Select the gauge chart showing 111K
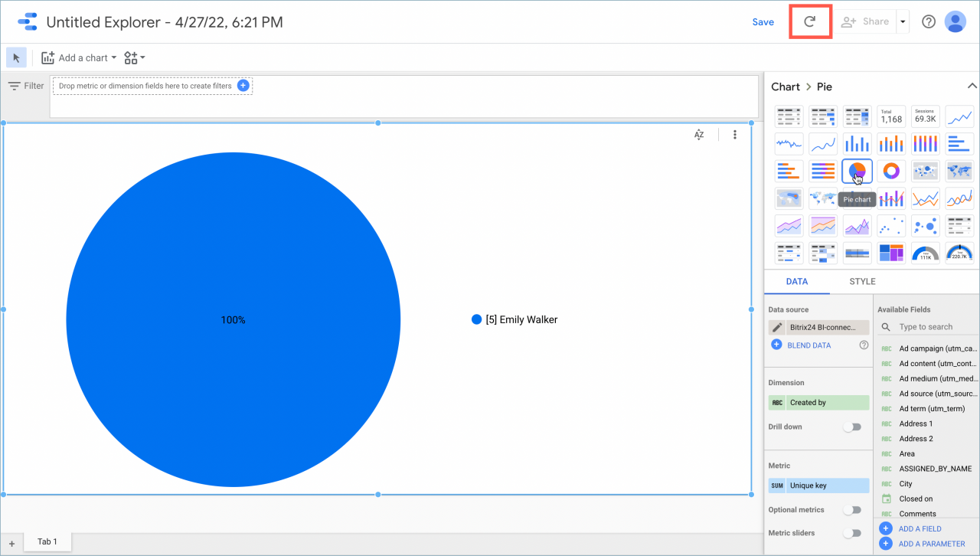 pos(926,253)
